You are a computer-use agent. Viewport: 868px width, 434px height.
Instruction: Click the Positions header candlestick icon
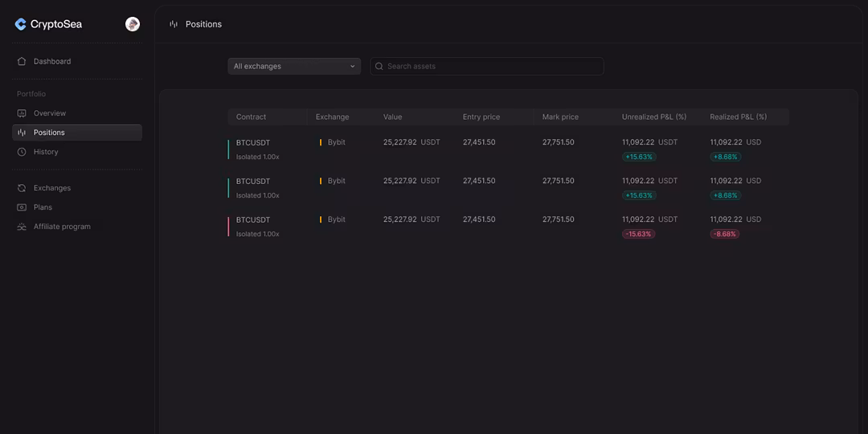(x=174, y=24)
